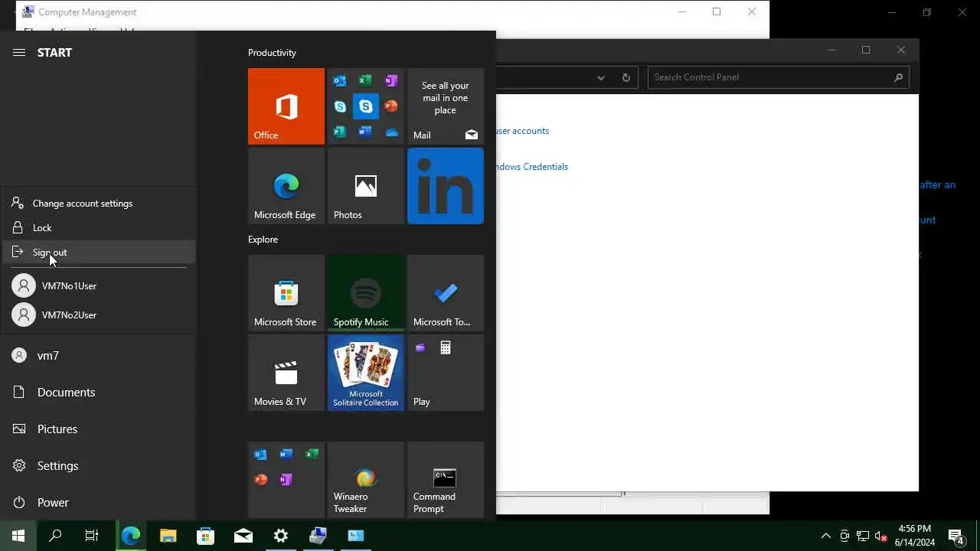Show hidden system tray icons
The image size is (980, 551).
pyautogui.click(x=825, y=536)
